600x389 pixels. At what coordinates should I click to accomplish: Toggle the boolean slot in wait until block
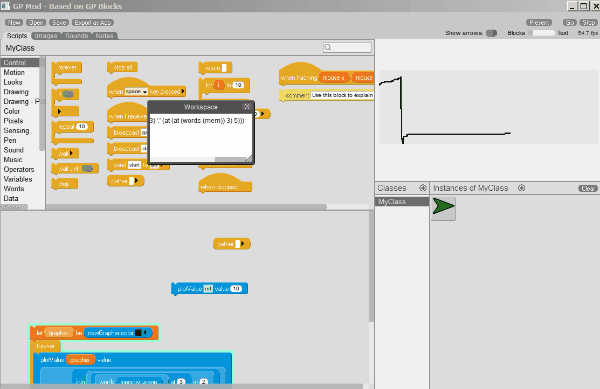click(x=87, y=168)
